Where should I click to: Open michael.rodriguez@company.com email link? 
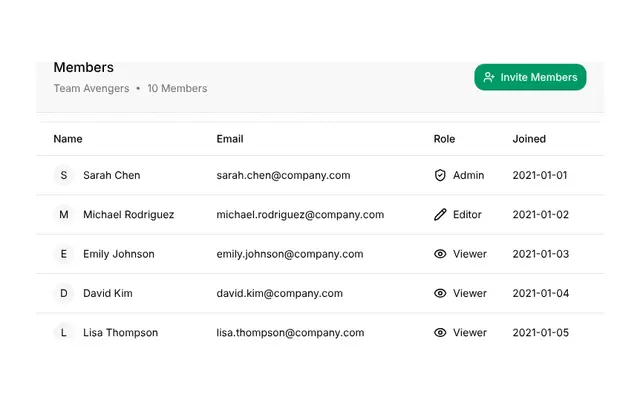point(300,215)
